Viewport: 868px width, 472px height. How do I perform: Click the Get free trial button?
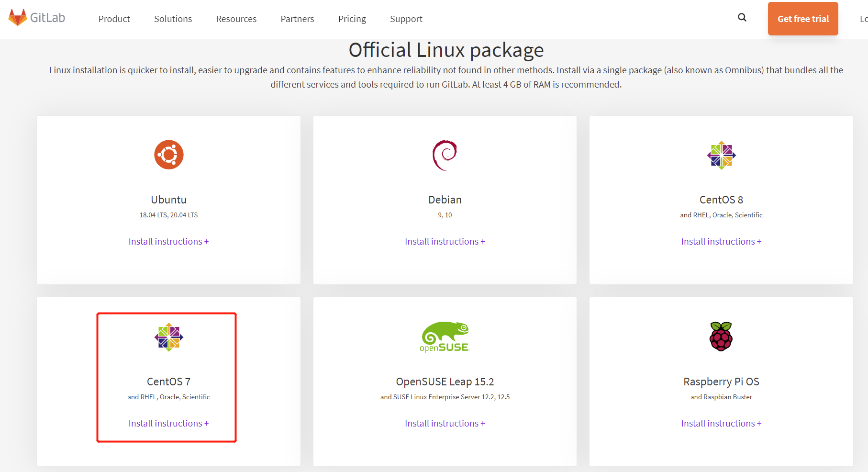(x=803, y=19)
